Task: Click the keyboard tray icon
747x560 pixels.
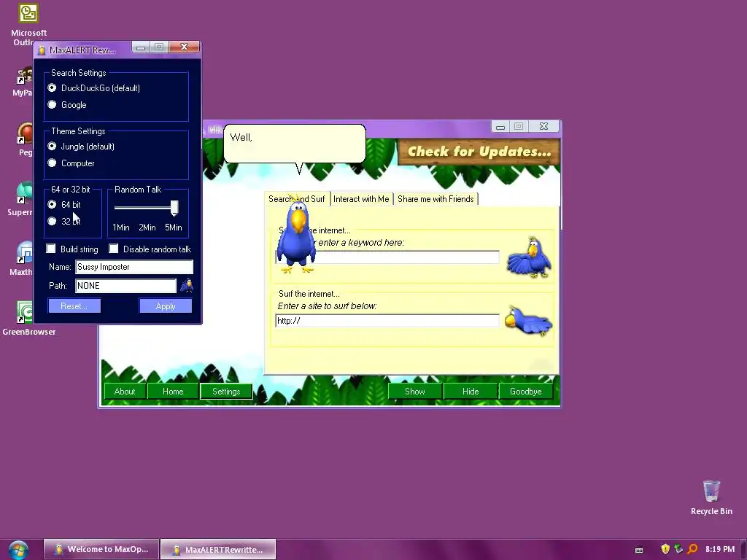Action: point(639,550)
